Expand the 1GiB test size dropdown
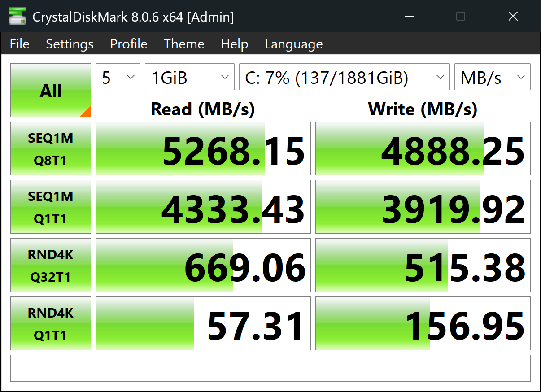This screenshot has height=392, width=541. [x=189, y=77]
